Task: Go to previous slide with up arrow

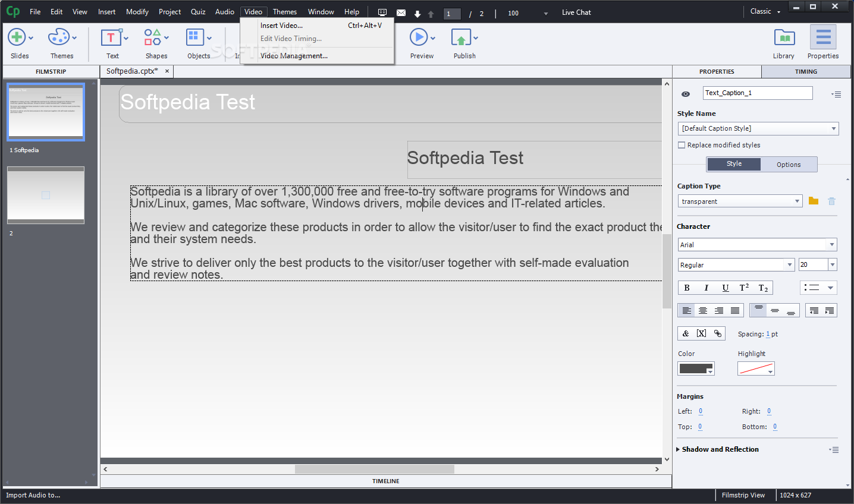Action: 431,14
